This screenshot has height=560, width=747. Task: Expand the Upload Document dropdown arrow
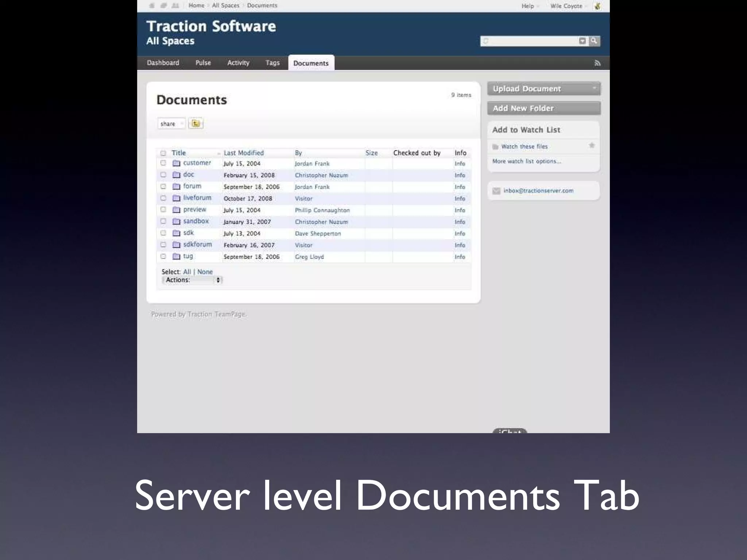(x=594, y=88)
